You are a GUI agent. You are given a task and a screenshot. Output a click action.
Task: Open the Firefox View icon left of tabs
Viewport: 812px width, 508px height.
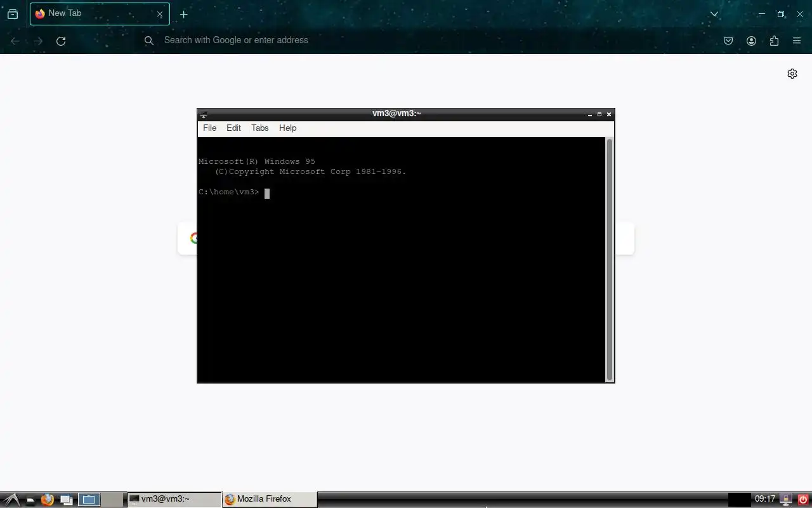click(x=13, y=14)
